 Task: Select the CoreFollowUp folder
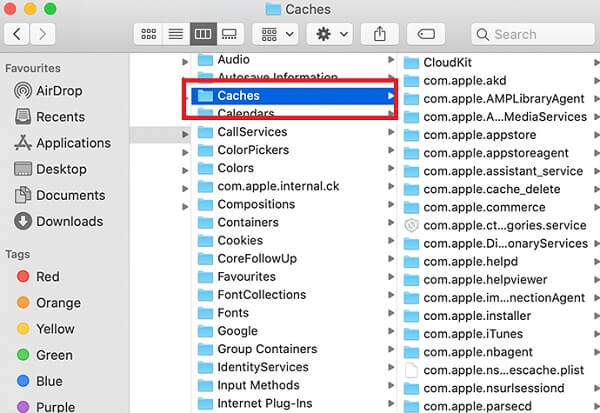pyautogui.click(x=294, y=259)
